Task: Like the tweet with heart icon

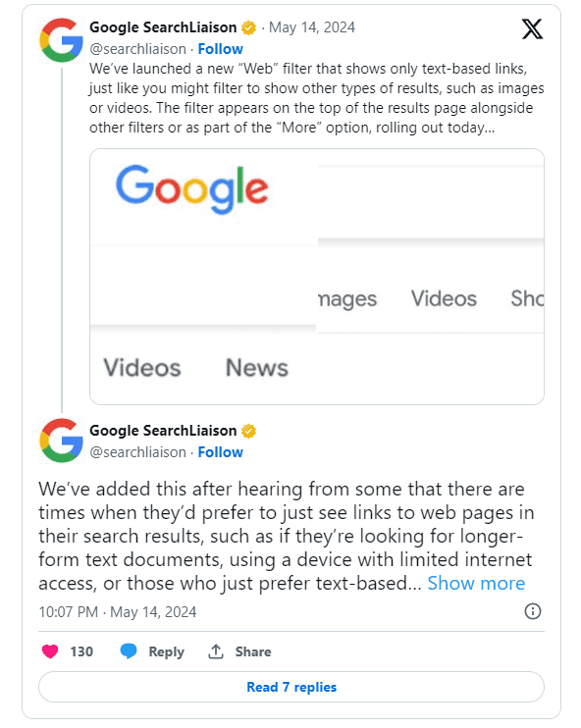Action: pyautogui.click(x=50, y=651)
